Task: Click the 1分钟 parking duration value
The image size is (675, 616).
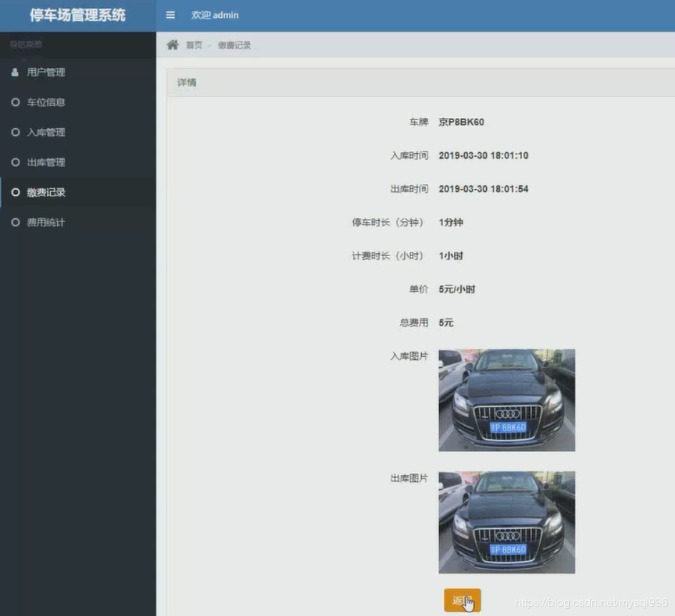Action: click(450, 223)
